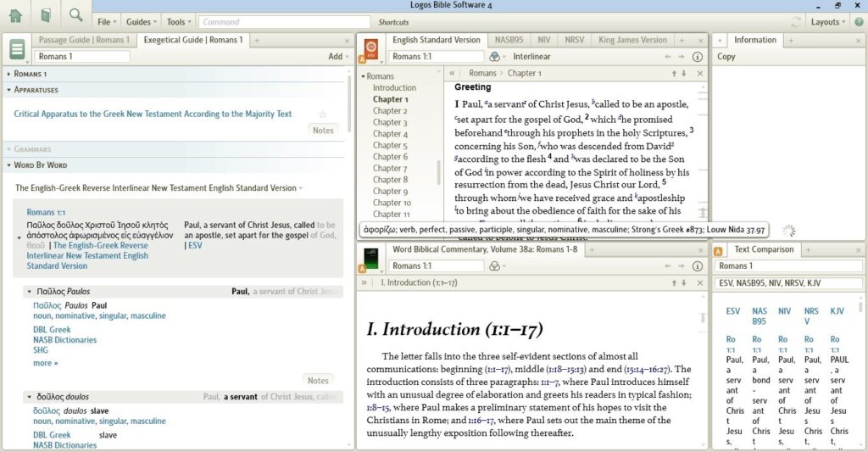Toggle Interlinear display in ESV panel

coord(531,57)
